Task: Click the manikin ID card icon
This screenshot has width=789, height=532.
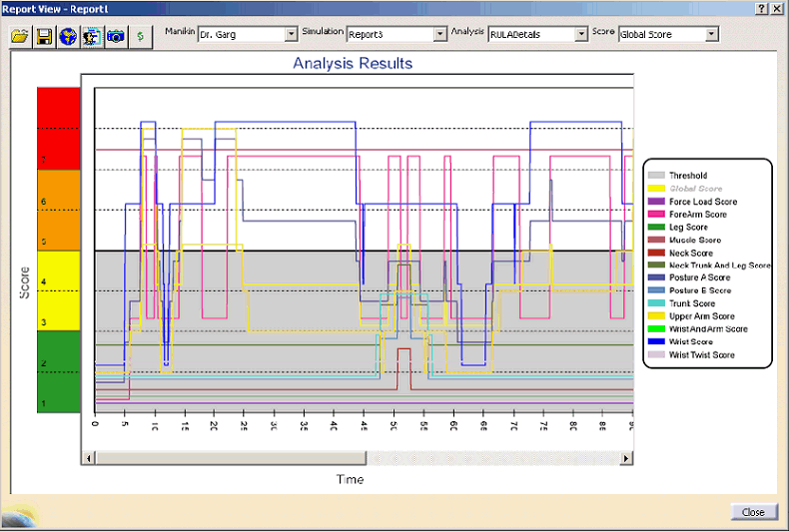Action: [x=92, y=36]
